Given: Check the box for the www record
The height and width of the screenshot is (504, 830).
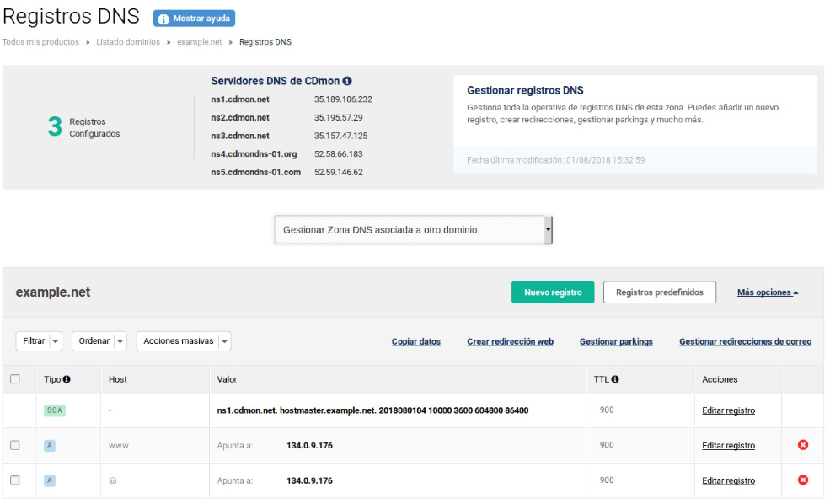Looking at the screenshot, I should pos(15,445).
